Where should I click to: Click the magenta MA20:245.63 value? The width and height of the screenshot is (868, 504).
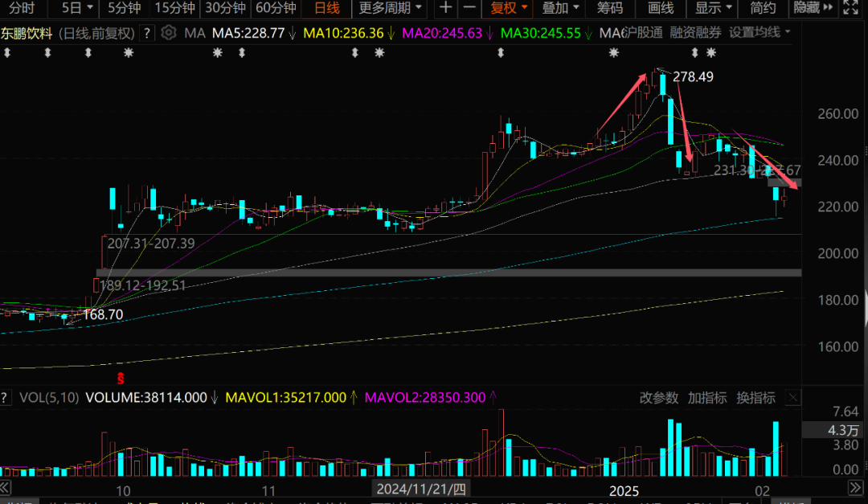(442, 33)
